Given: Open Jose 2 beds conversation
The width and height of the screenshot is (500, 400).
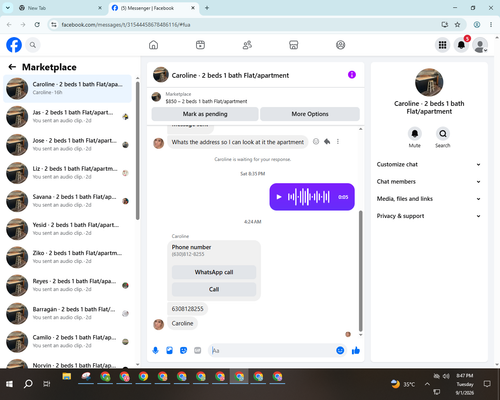Looking at the screenshot, I should [x=67, y=145].
